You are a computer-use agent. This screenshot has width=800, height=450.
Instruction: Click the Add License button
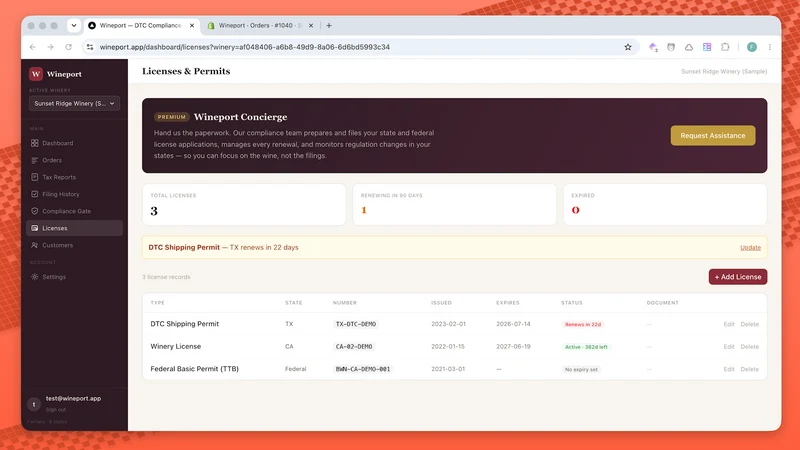pos(738,277)
